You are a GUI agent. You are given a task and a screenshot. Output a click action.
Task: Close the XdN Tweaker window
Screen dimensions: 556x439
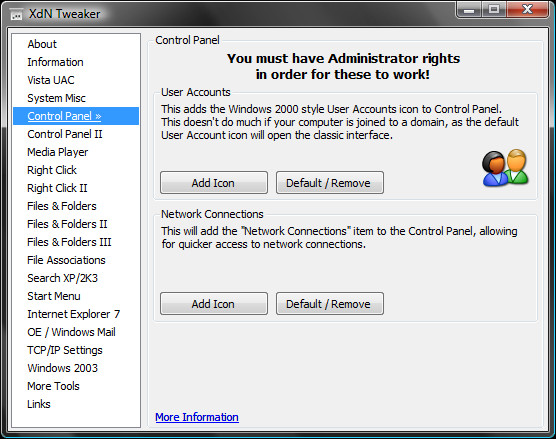(x=528, y=9)
